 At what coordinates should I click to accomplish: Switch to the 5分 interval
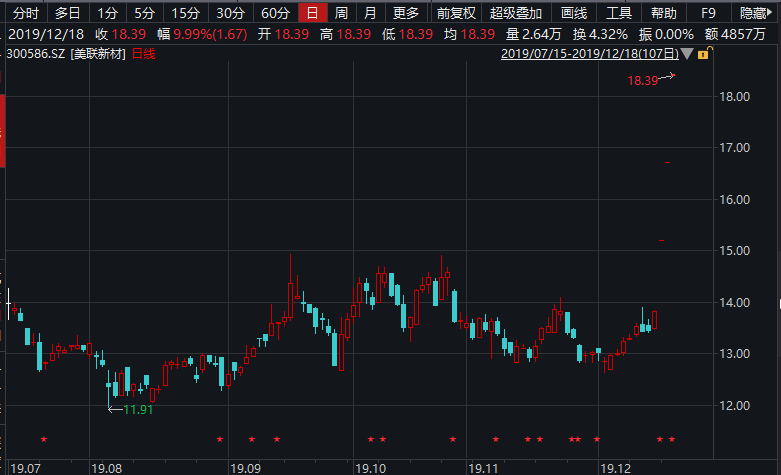point(144,13)
